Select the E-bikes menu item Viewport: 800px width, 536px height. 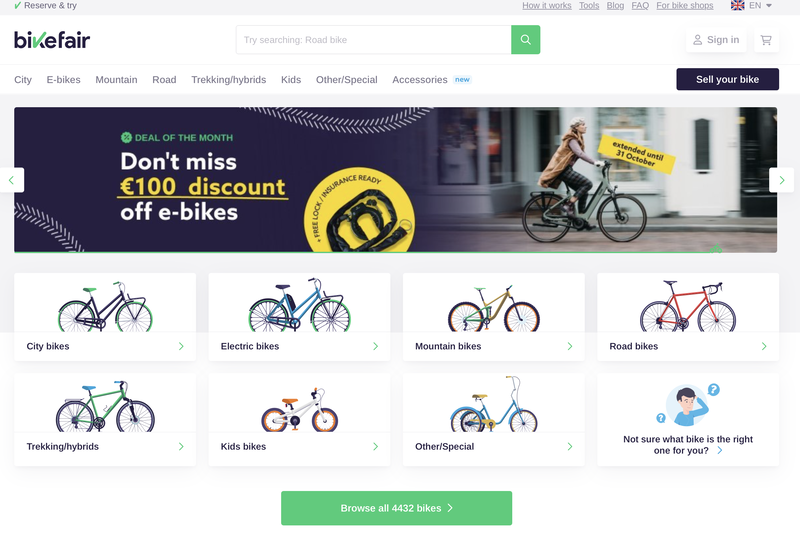coord(63,80)
